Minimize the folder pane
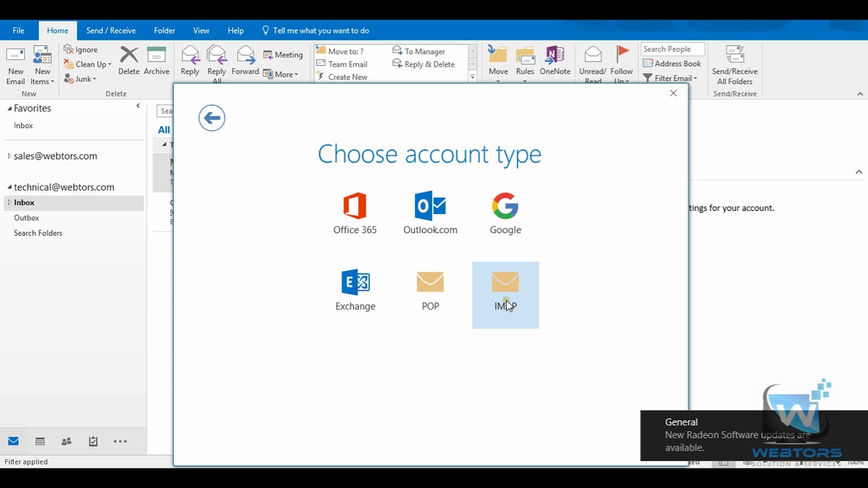Screen dimensions: 868x488 coord(138,106)
